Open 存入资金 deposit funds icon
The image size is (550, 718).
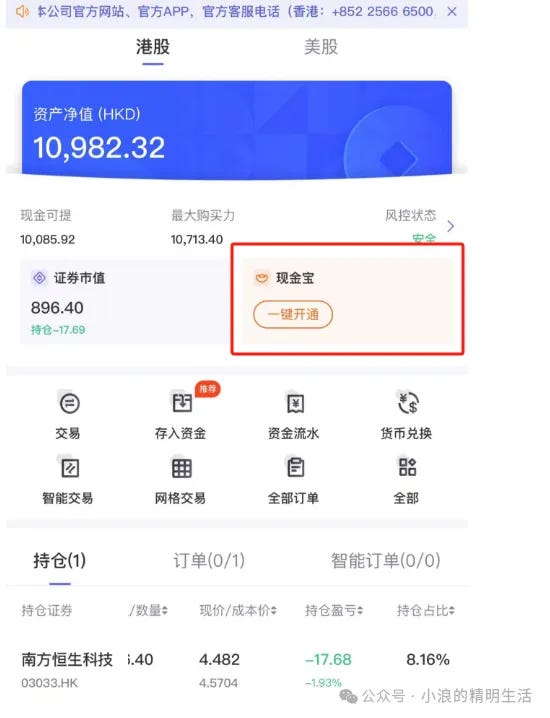coord(182,403)
